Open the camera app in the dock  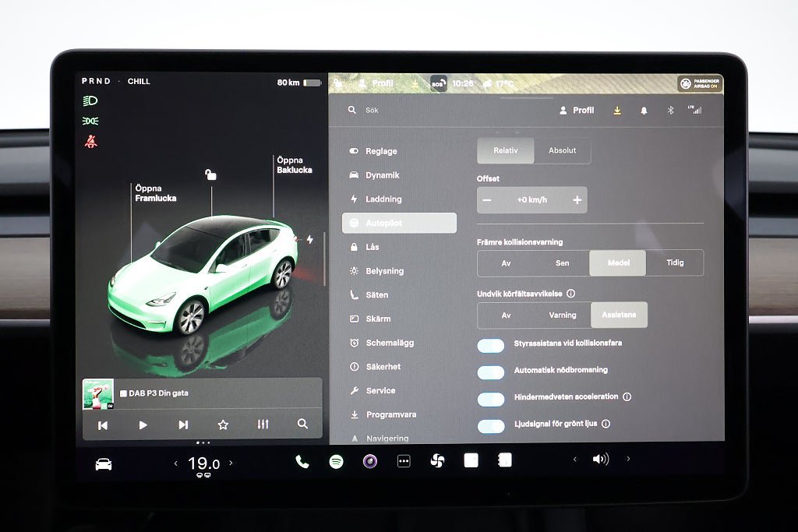(x=370, y=461)
